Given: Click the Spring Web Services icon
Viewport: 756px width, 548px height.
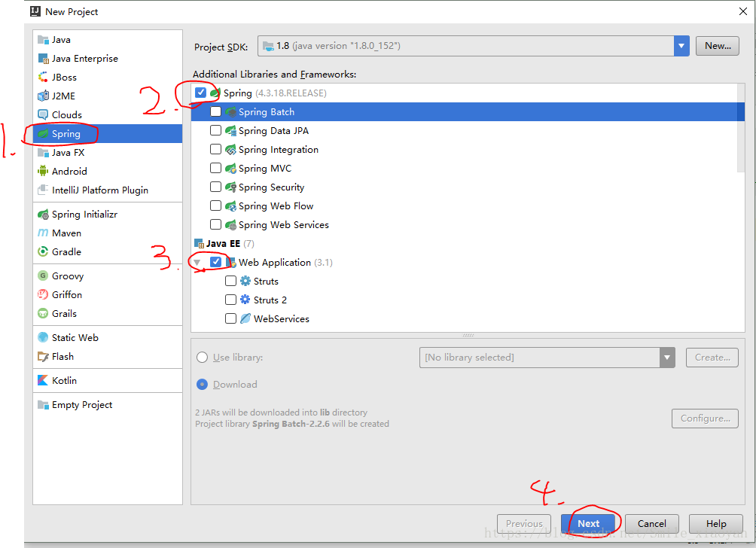Looking at the screenshot, I should tap(231, 224).
